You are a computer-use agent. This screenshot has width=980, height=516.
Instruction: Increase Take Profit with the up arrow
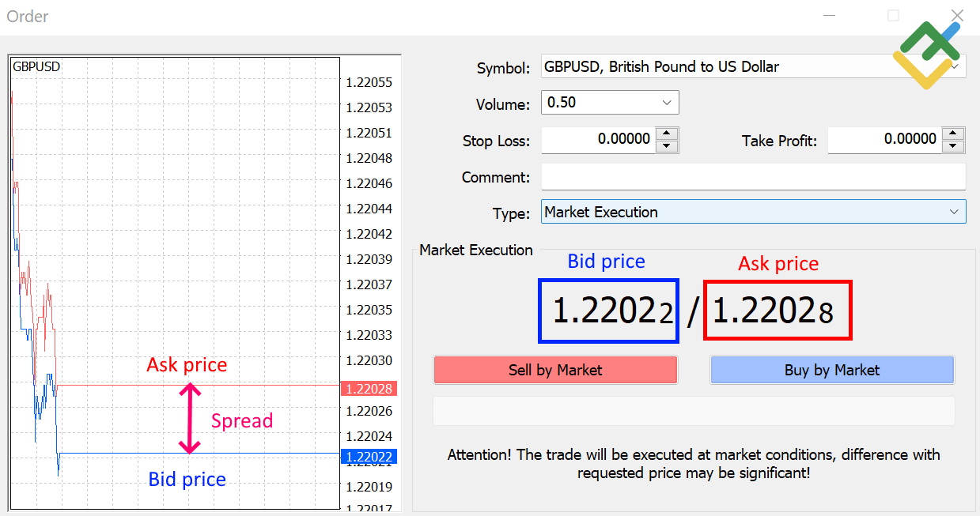click(x=954, y=134)
